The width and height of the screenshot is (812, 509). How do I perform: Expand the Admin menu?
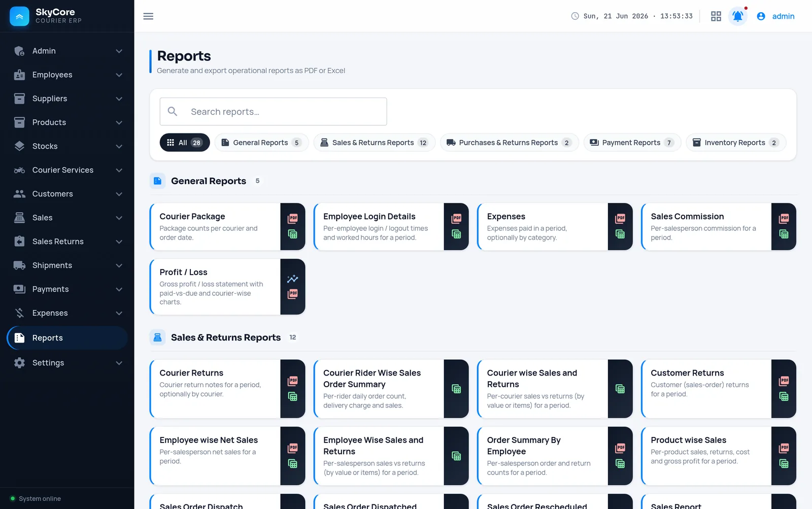pos(67,51)
